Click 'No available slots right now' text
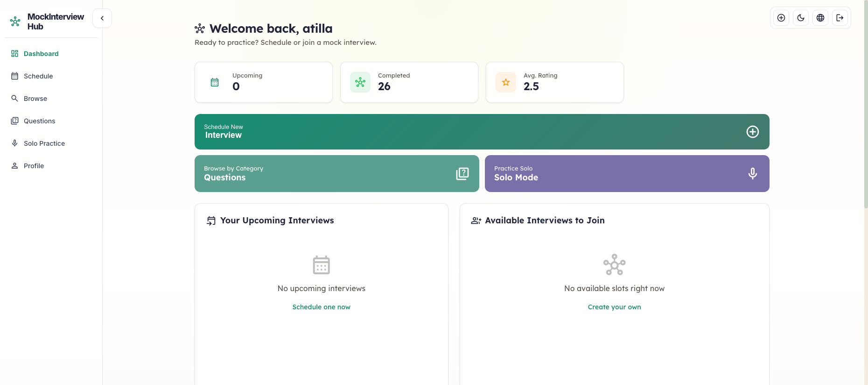 (615, 289)
